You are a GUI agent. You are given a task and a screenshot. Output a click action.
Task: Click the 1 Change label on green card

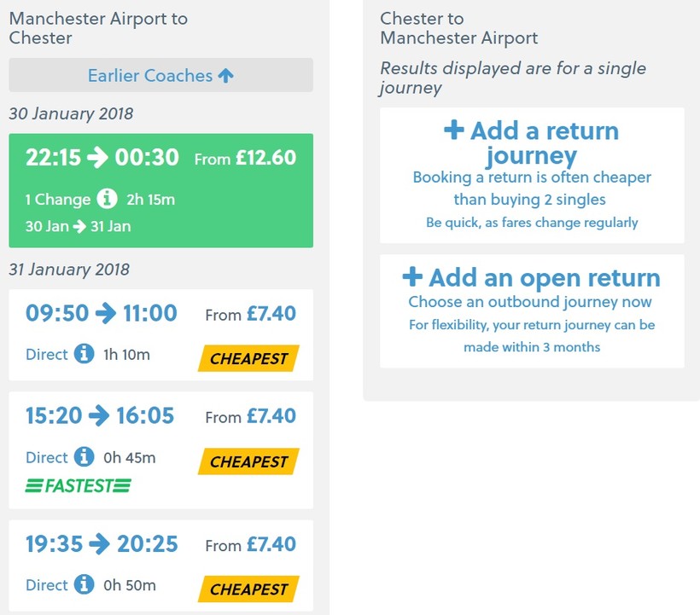pyautogui.click(x=57, y=200)
